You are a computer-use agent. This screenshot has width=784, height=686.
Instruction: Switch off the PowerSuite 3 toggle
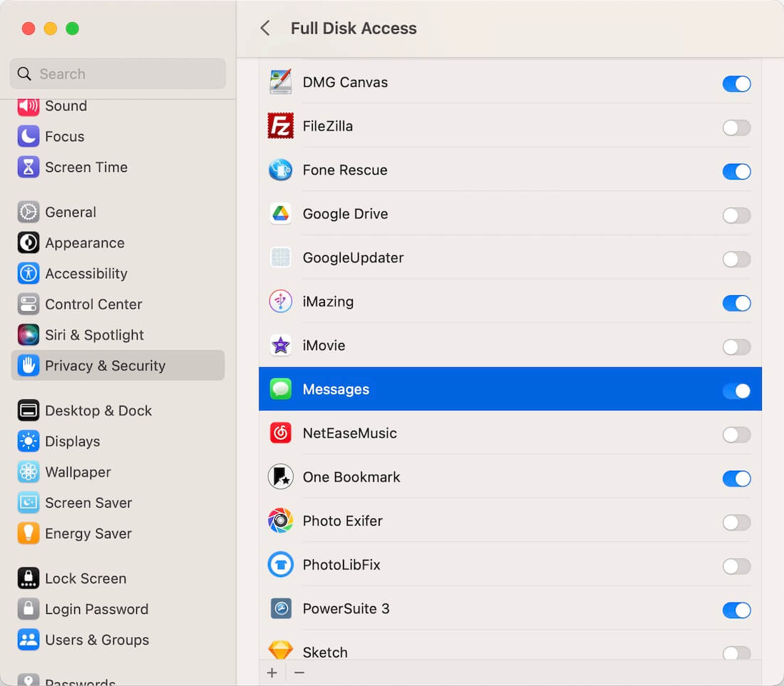pos(736,610)
